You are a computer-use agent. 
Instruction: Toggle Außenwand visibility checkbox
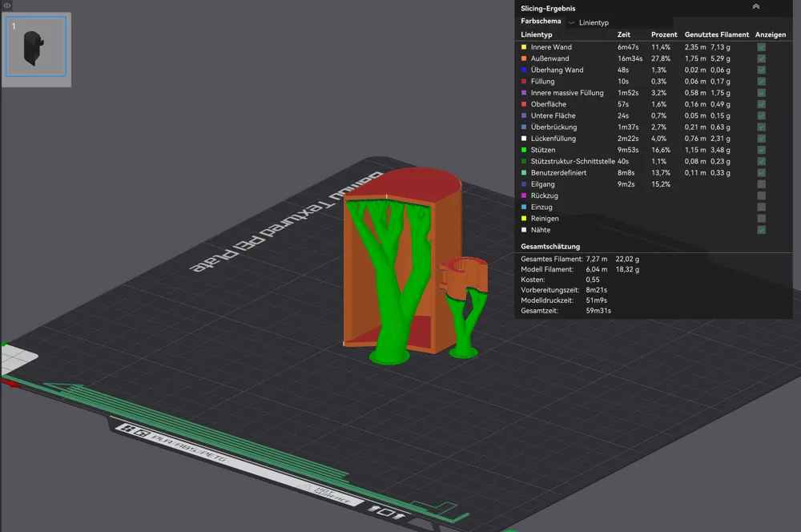click(x=761, y=58)
